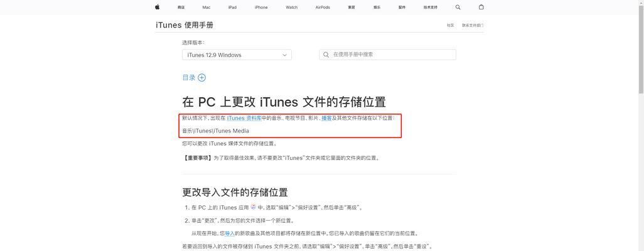Image resolution: width=644 pixels, height=251 pixels.
Task: Expand the 目录 table of contents
Action: (x=194, y=78)
